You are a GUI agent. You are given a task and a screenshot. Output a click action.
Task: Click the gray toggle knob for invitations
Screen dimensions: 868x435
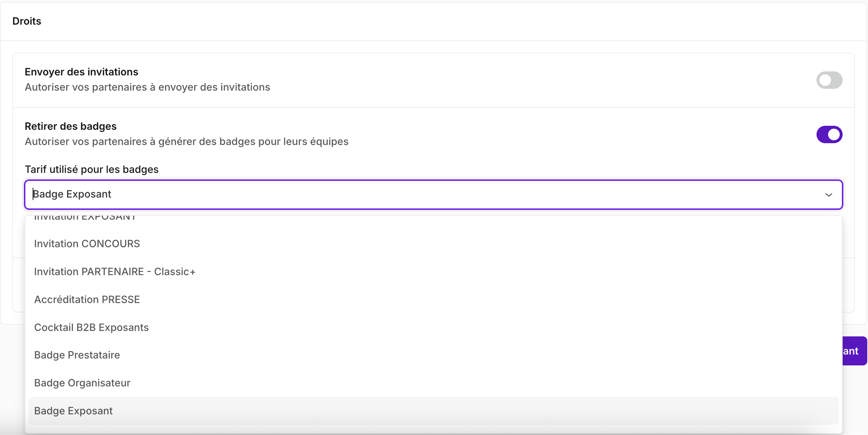[825, 80]
